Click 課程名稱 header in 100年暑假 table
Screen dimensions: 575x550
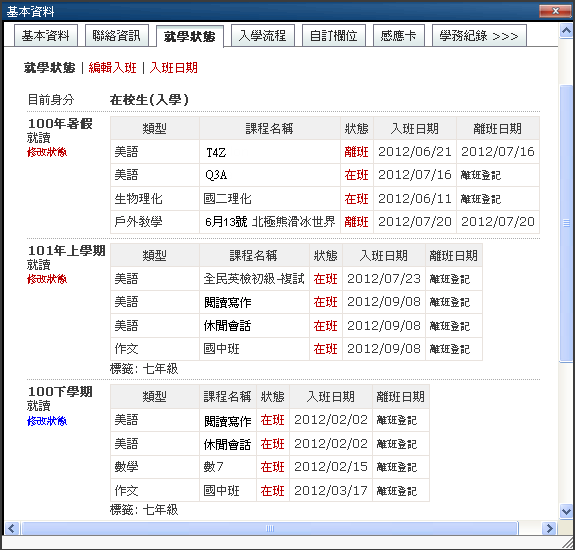[270, 129]
